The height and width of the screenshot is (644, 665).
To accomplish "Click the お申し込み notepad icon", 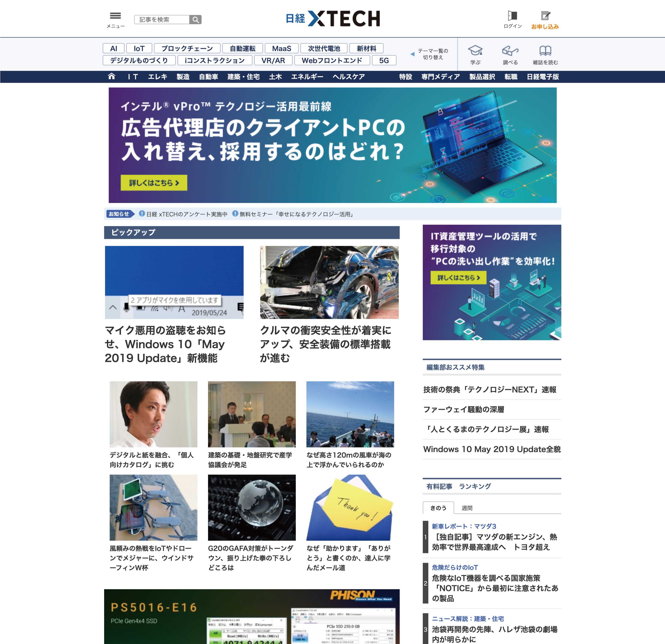I will coord(545,16).
